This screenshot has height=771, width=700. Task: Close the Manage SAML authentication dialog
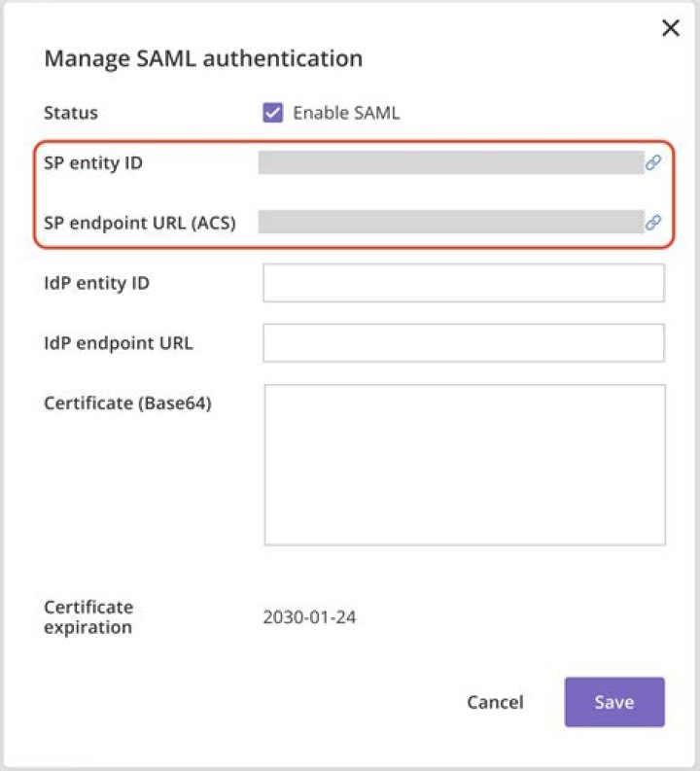(670, 28)
